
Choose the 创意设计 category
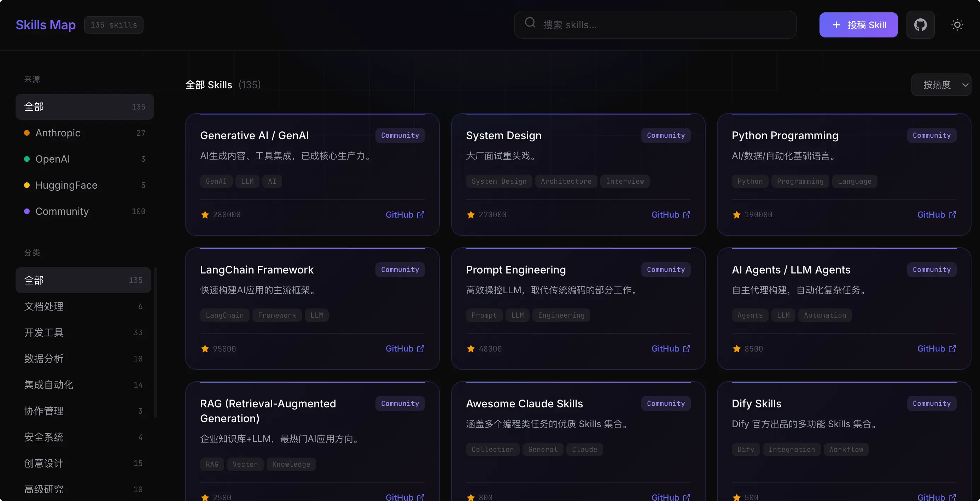[83, 463]
